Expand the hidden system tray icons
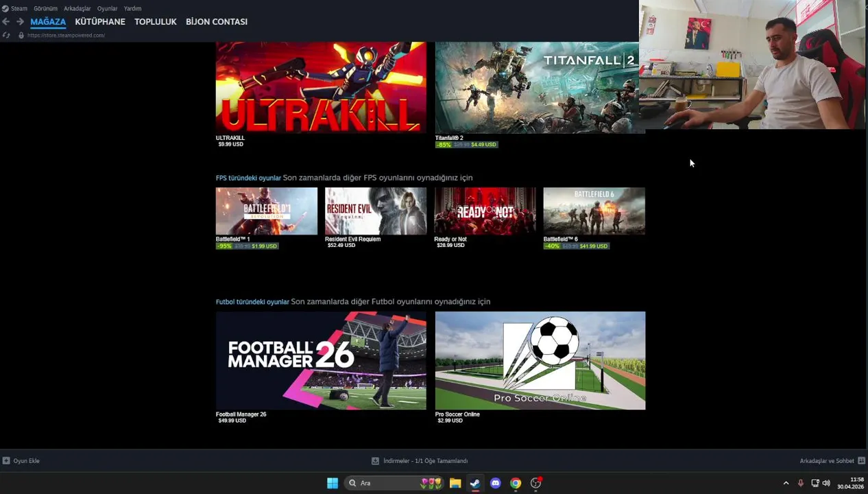This screenshot has width=868, height=494. [786, 483]
